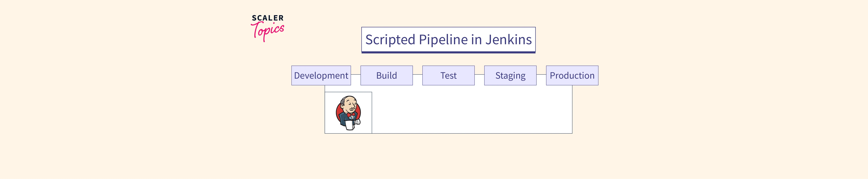Click the dark underline beneath the title
Screen dimensions: 868x179
coord(448,52)
